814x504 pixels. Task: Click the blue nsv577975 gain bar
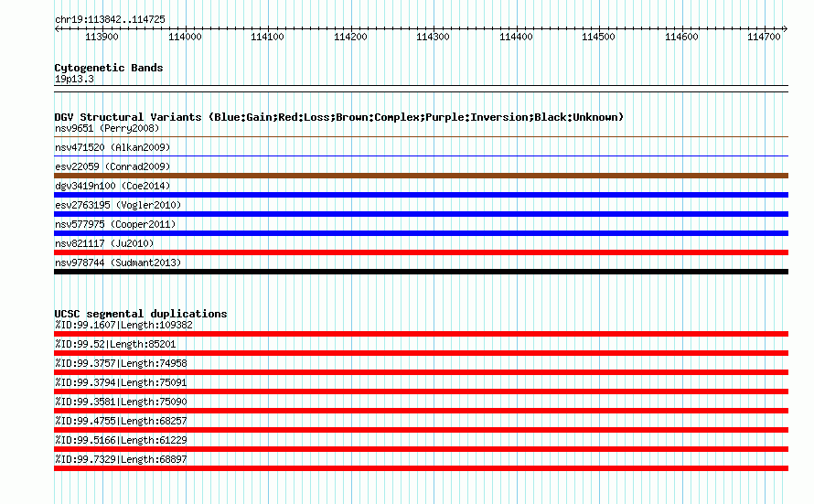[x=421, y=233]
